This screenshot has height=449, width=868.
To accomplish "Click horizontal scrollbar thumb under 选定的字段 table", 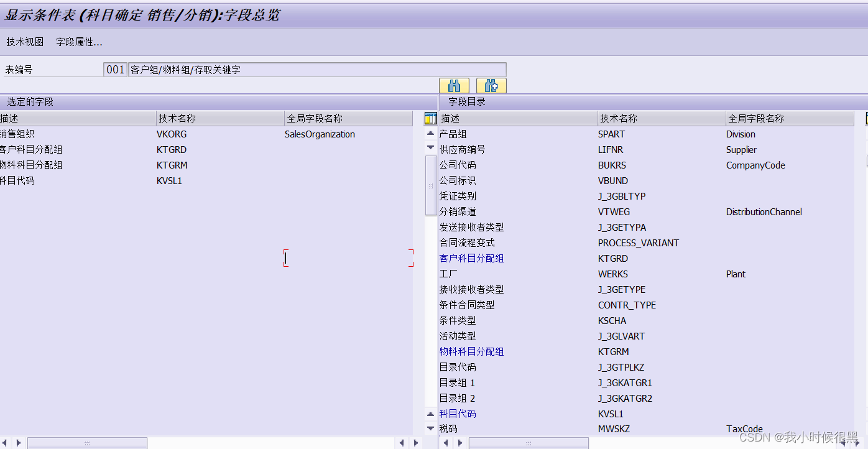I will pos(87,443).
